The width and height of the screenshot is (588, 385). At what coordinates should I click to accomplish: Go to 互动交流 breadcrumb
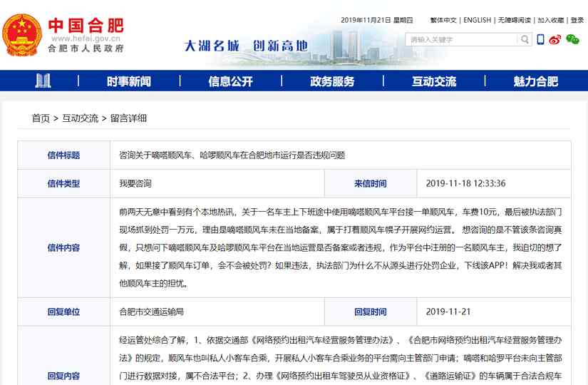pos(80,118)
